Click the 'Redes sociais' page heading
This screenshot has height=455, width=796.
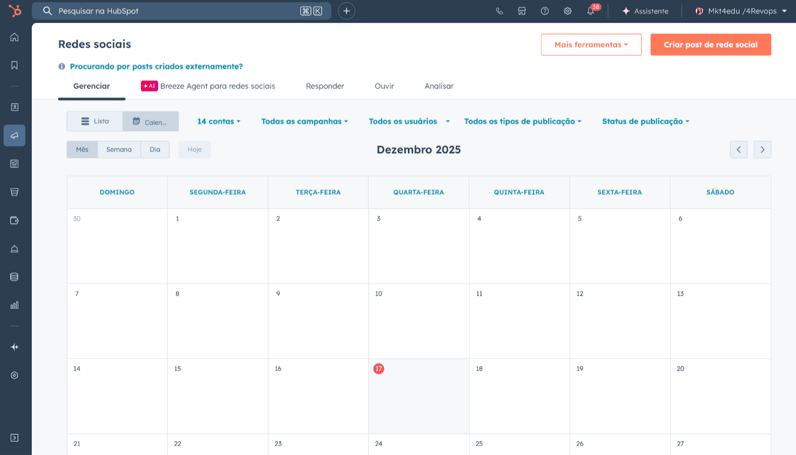(94, 44)
